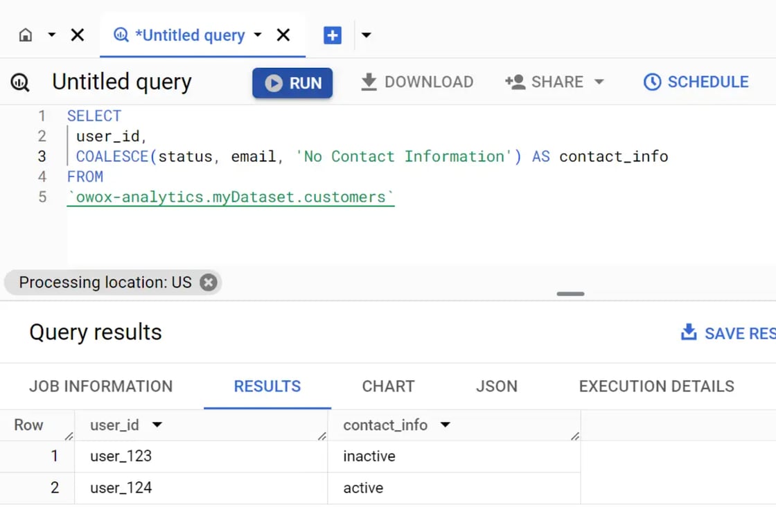Open the JSON tab
This screenshot has width=776, height=532.
(497, 387)
